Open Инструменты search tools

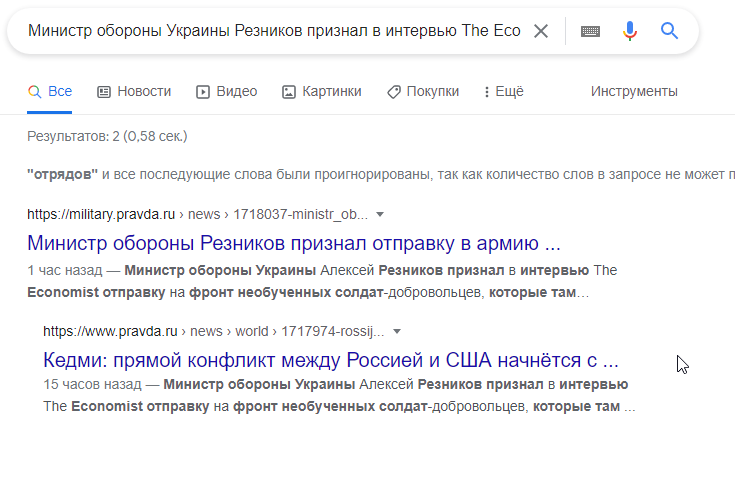(634, 91)
